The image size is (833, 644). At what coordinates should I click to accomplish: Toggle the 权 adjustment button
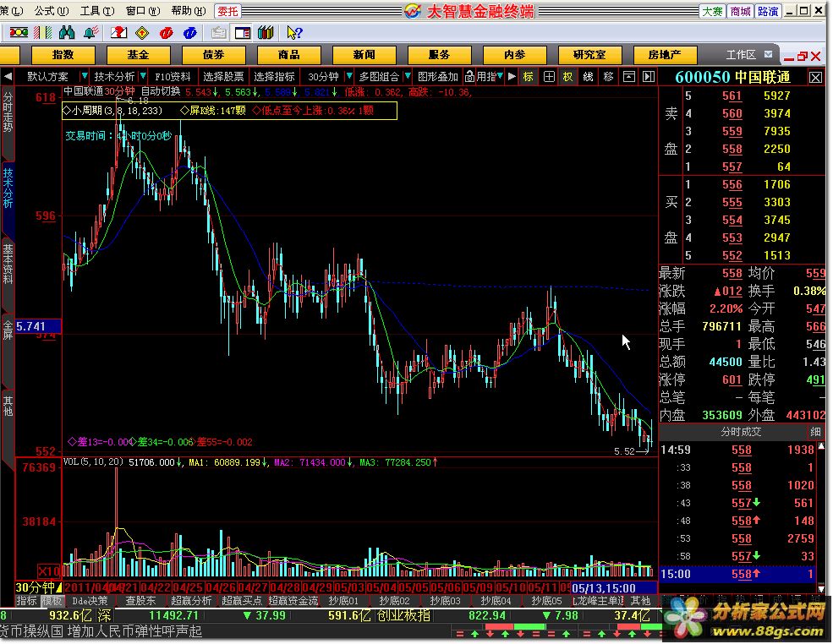point(568,77)
